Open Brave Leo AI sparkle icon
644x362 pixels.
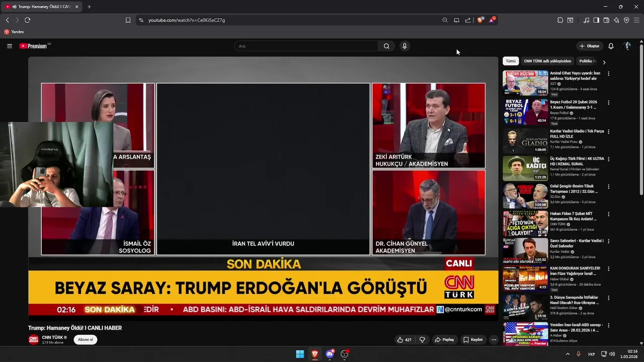[x=616, y=20]
